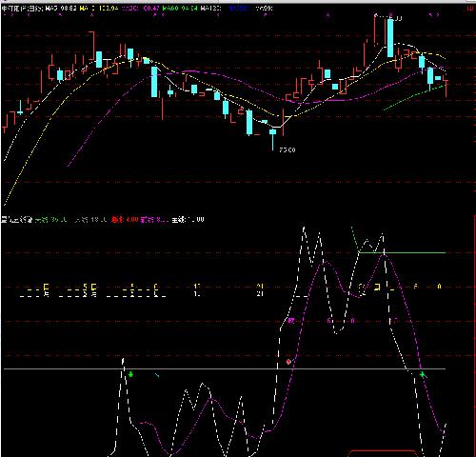Viewport: 476px width, 457px height.
Task: Click the green arrow marker at the indicator's right edge
Action: 423,375
